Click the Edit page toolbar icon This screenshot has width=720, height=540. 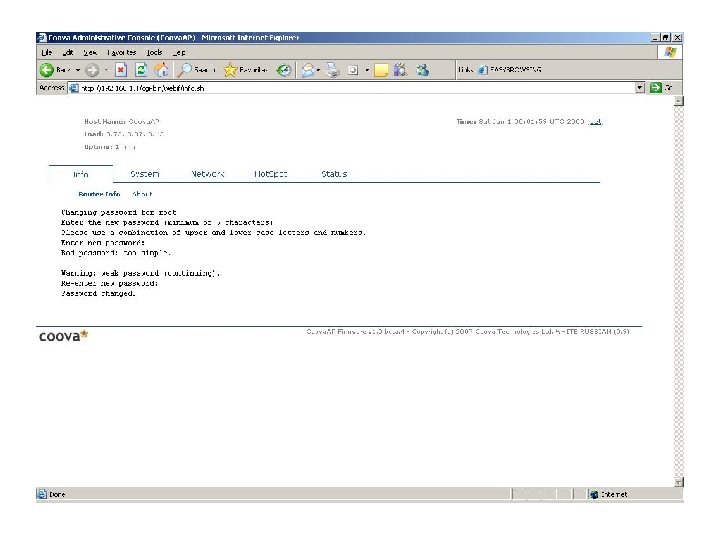tap(353, 70)
